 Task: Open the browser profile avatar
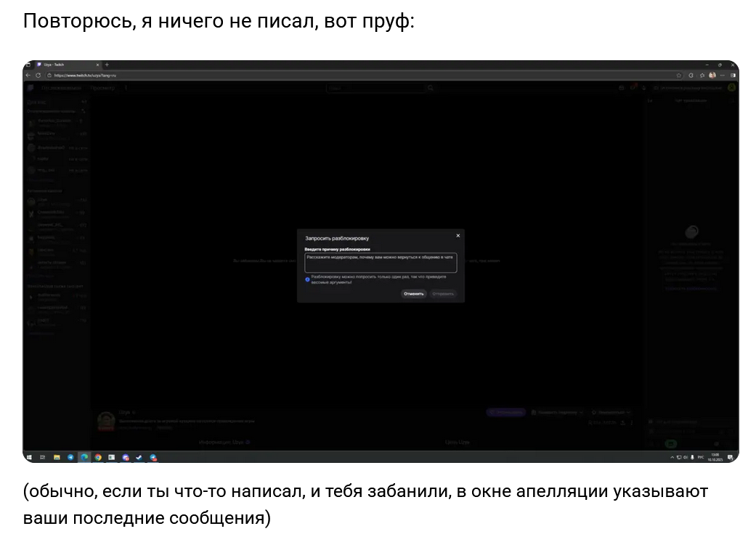[712, 75]
